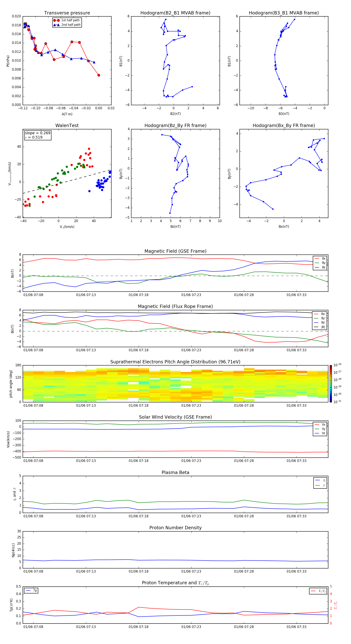Click the pitch angle distribution colorbar
The image size is (351, 644).
331,383
